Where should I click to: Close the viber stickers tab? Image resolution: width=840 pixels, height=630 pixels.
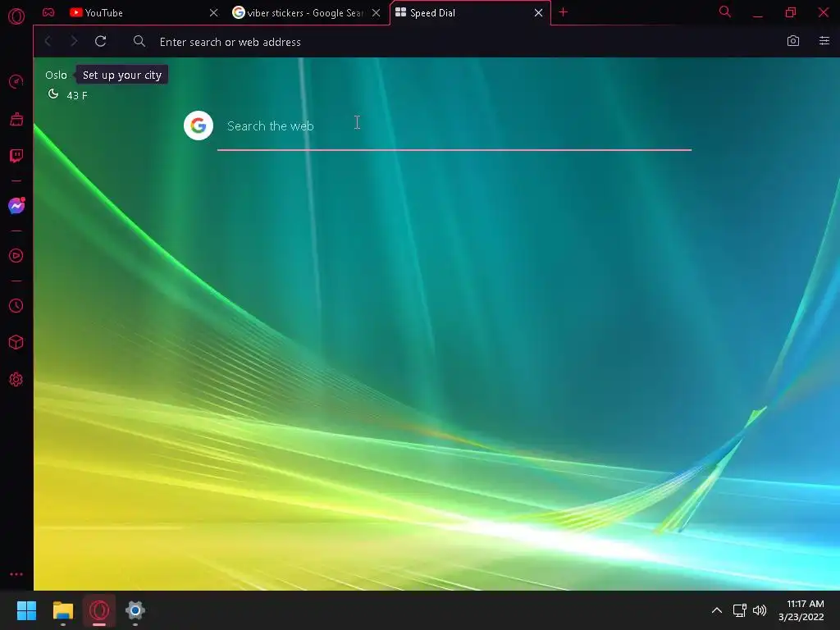tap(376, 13)
